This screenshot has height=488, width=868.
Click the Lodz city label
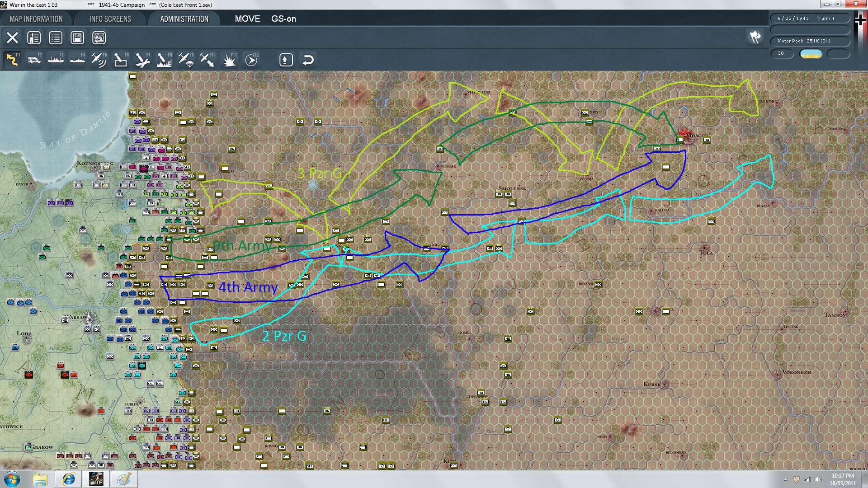click(x=24, y=333)
